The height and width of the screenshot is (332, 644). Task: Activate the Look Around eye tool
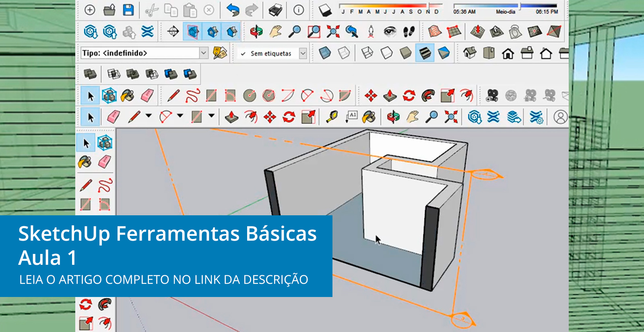coord(390,32)
